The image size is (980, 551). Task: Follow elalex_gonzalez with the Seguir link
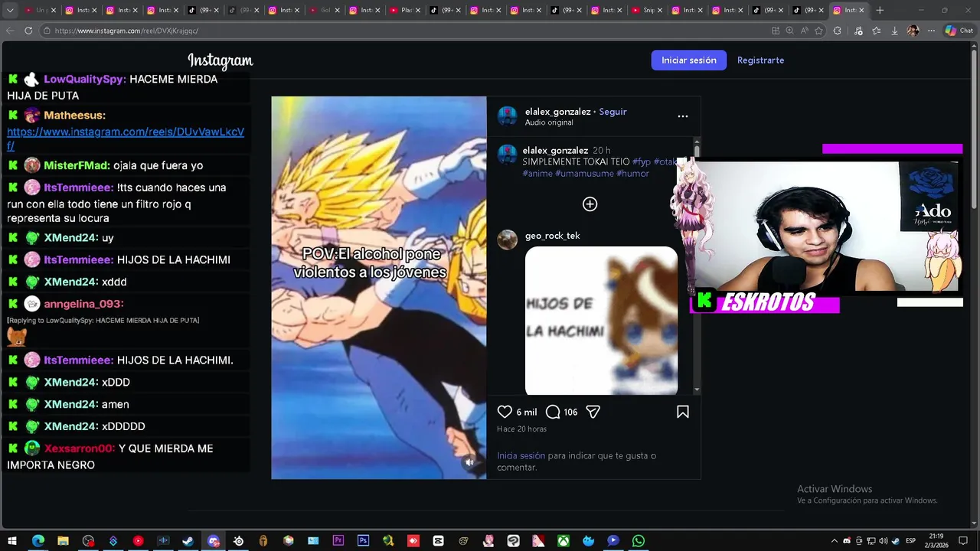612,112
